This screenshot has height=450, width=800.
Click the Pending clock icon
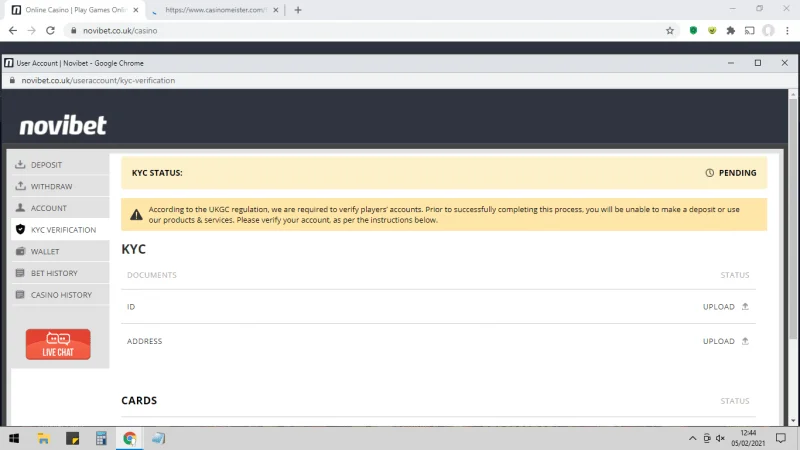[x=710, y=173]
